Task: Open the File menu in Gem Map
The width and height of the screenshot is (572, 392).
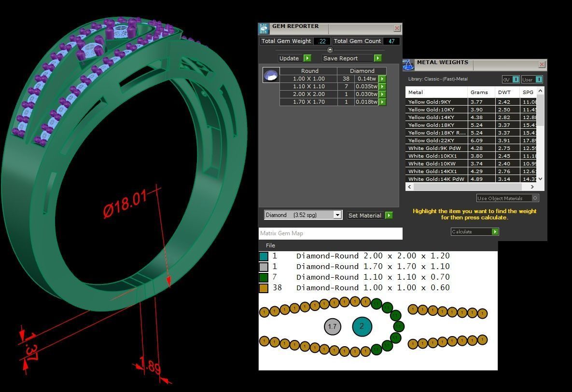Action: click(x=270, y=245)
